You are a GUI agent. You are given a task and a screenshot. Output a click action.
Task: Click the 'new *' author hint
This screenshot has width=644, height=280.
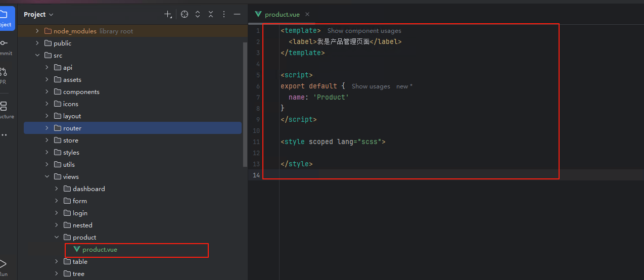[404, 86]
